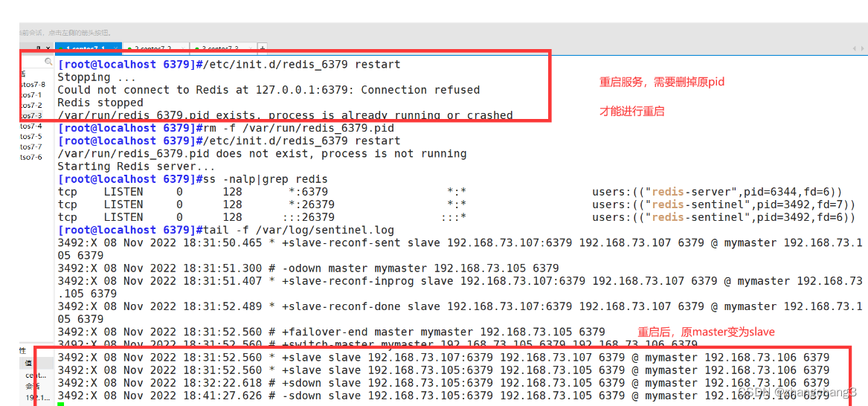
Task: Click the '会话' value in properties panel
Action: (x=32, y=386)
